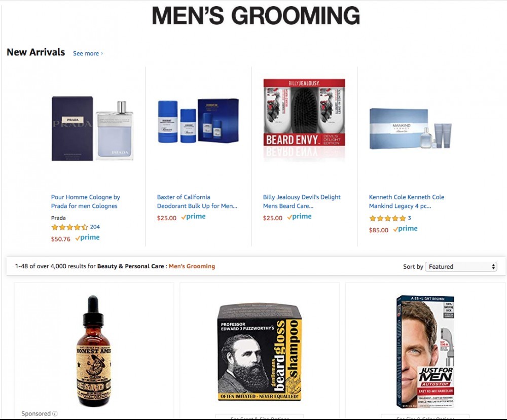The width and height of the screenshot is (507, 420).
Task: Click the Beard Envy kit product image
Action: pos(304,118)
